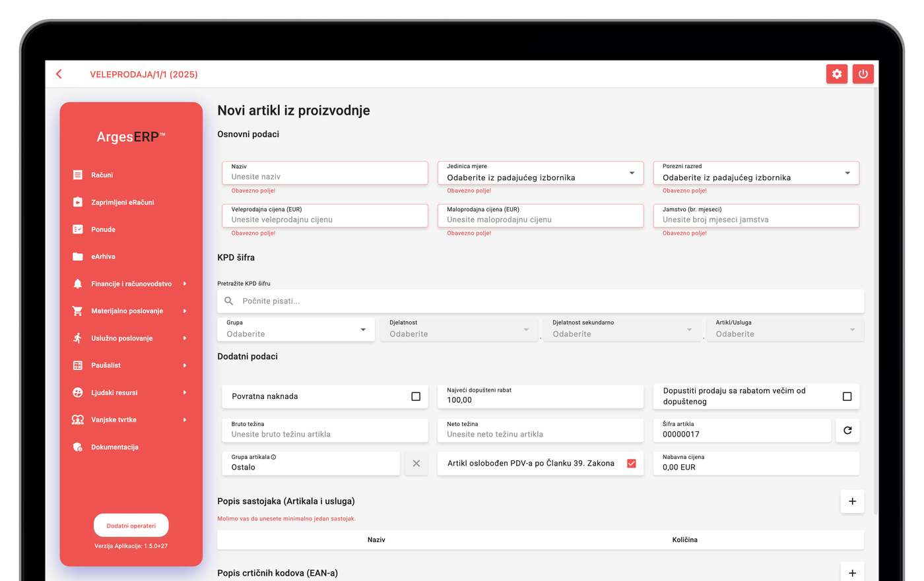Open the Jedinica mjere dropdown

(x=541, y=173)
